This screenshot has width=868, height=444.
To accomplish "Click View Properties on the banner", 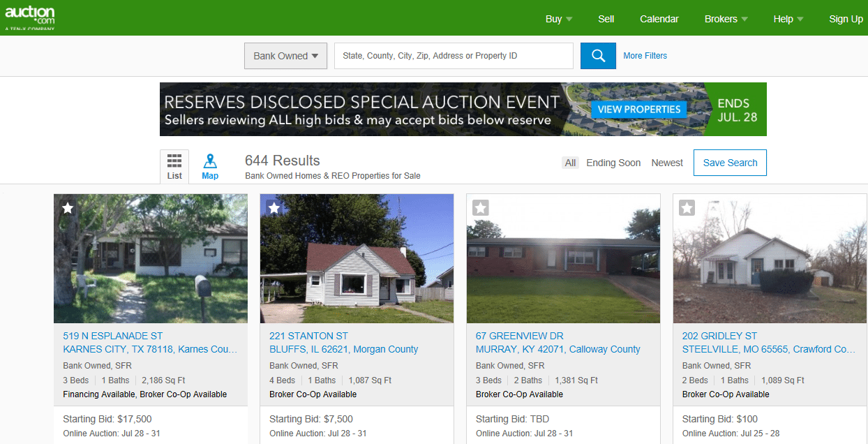I will click(638, 110).
